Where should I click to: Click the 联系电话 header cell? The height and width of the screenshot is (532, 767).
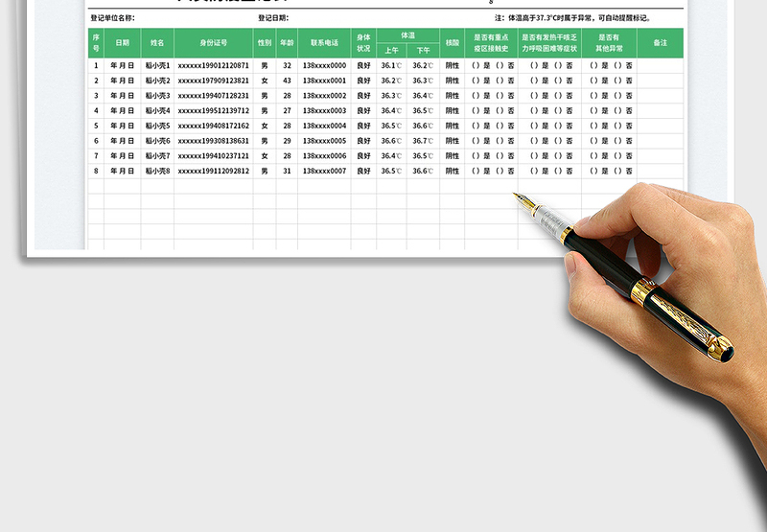324,43
